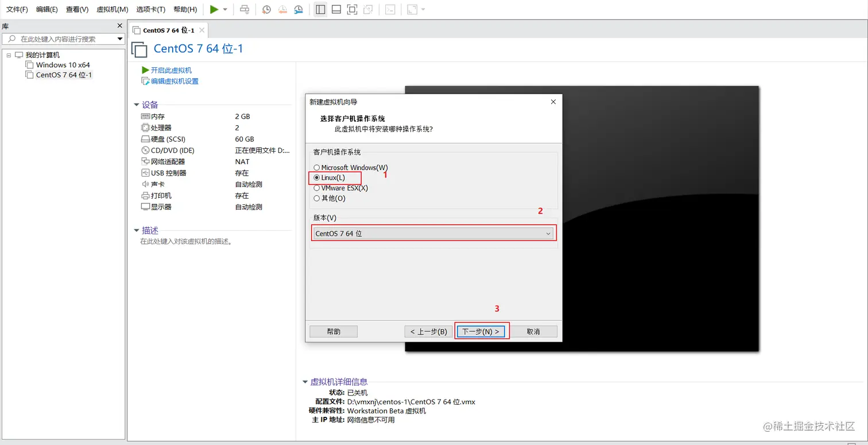Viewport: 868px width, 445px height.
Task: Click Workstation Beta 虚拟机 compatibility text
Action: [386, 411]
